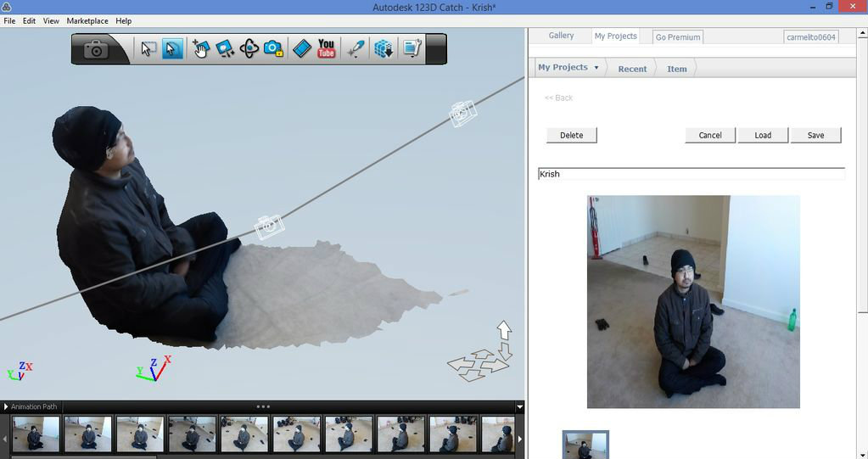Screen dimensions: 868x459
Task: Click the Cancel button
Action: 710,135
